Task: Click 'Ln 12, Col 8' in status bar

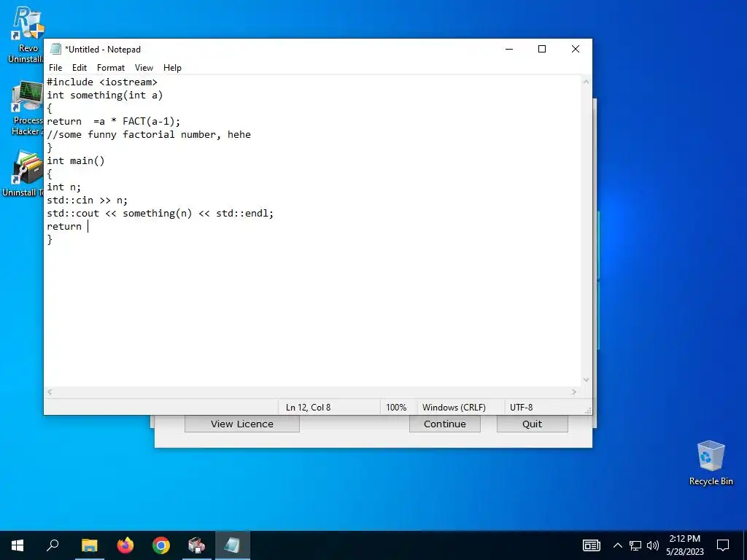Action: (x=309, y=408)
